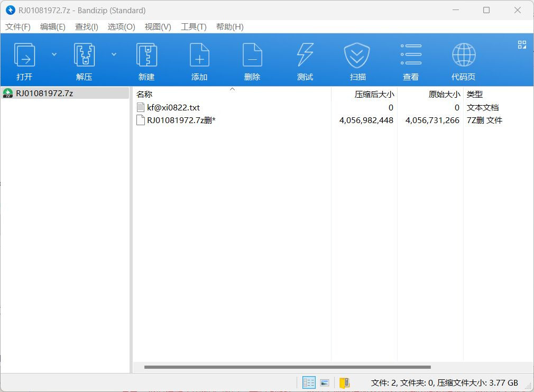Sort by the 压缩后大小 column header

coord(364,94)
